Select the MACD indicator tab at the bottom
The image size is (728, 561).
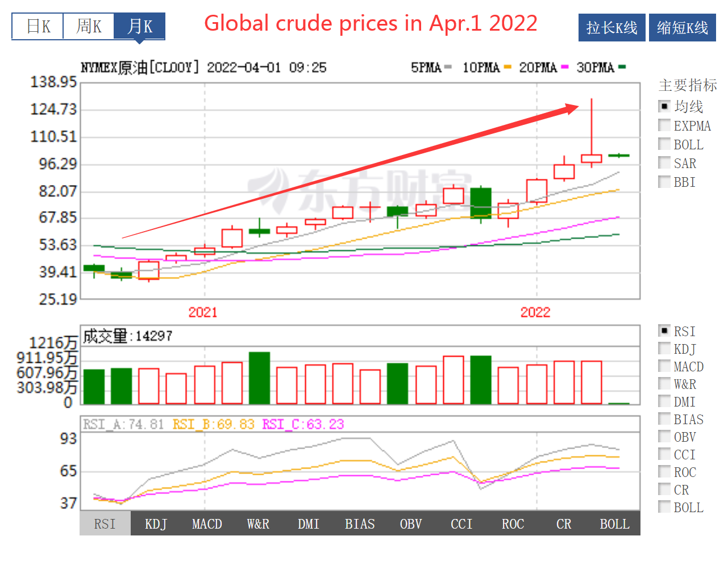click(x=206, y=524)
